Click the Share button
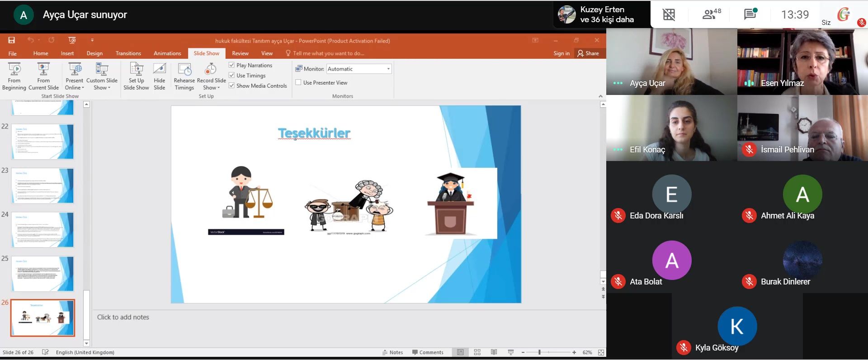868x360 pixels. [588, 53]
